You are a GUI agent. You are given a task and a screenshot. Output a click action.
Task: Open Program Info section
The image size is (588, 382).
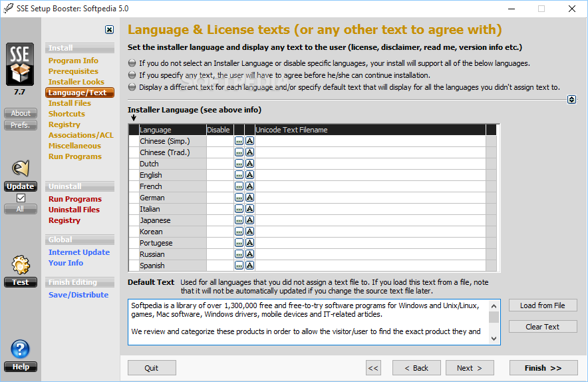[x=73, y=61]
